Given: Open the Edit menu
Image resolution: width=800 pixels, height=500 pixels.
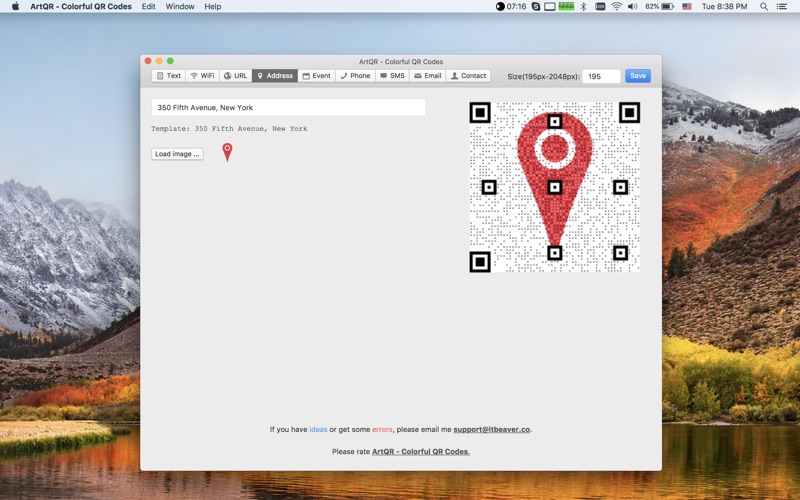Looking at the screenshot, I should click(x=148, y=7).
